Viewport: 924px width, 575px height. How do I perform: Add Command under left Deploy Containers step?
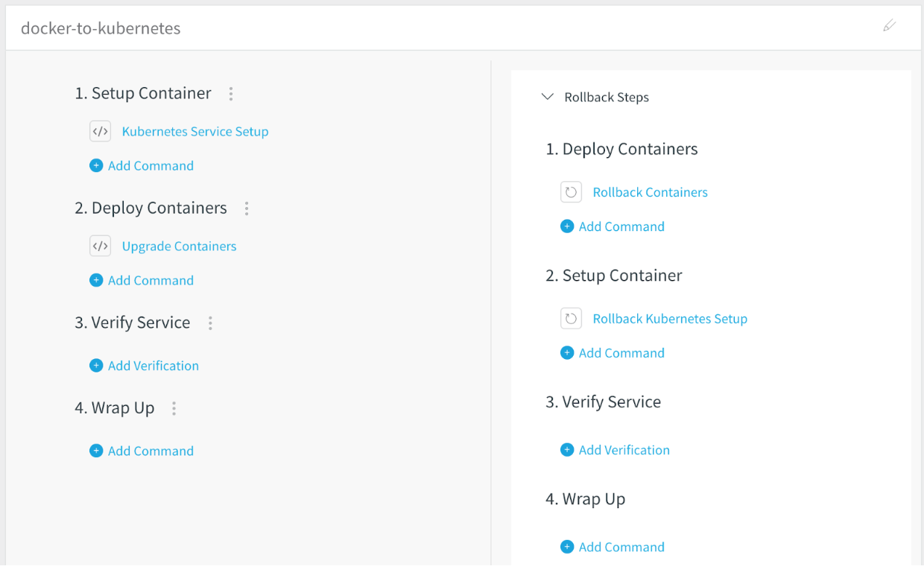pyautogui.click(x=142, y=281)
